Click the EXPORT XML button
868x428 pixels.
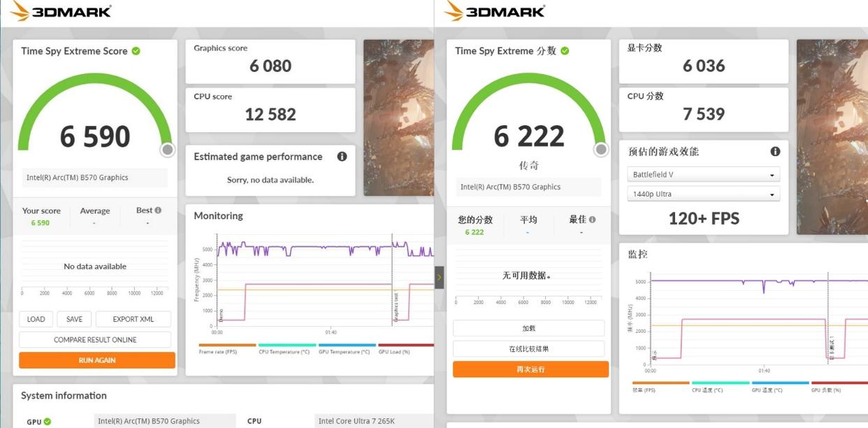(x=133, y=320)
